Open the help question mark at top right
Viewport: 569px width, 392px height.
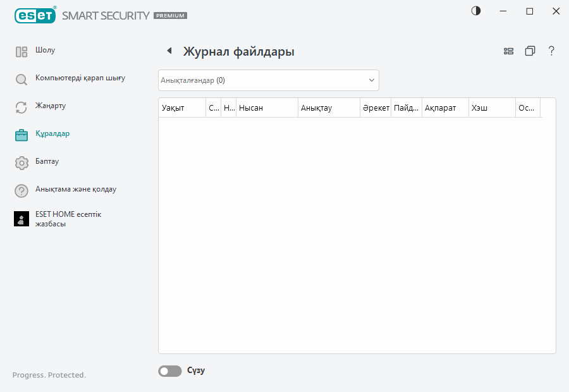(x=551, y=51)
